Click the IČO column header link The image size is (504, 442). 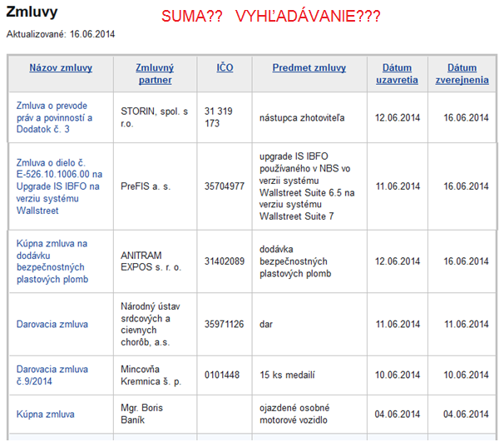[225, 67]
